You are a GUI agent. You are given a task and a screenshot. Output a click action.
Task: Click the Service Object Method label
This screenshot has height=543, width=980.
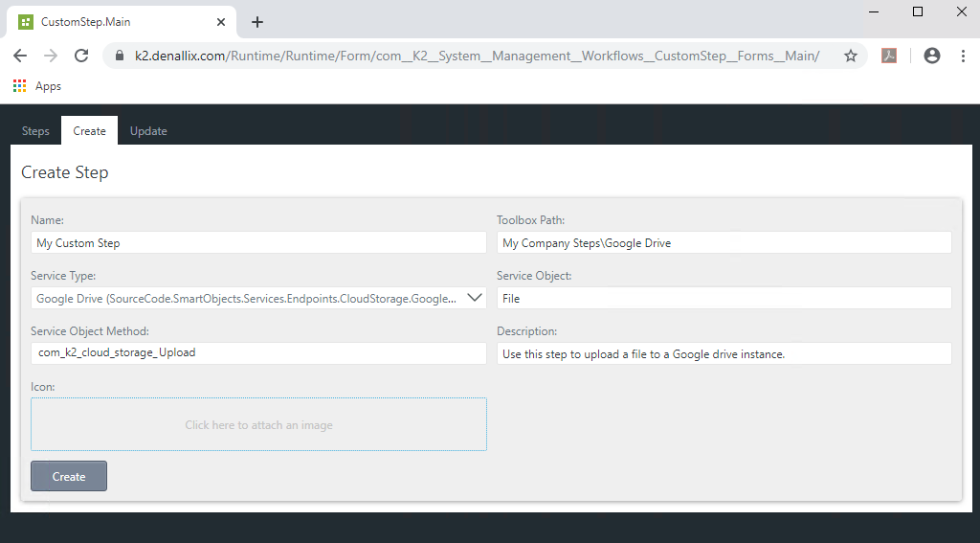[x=90, y=331]
